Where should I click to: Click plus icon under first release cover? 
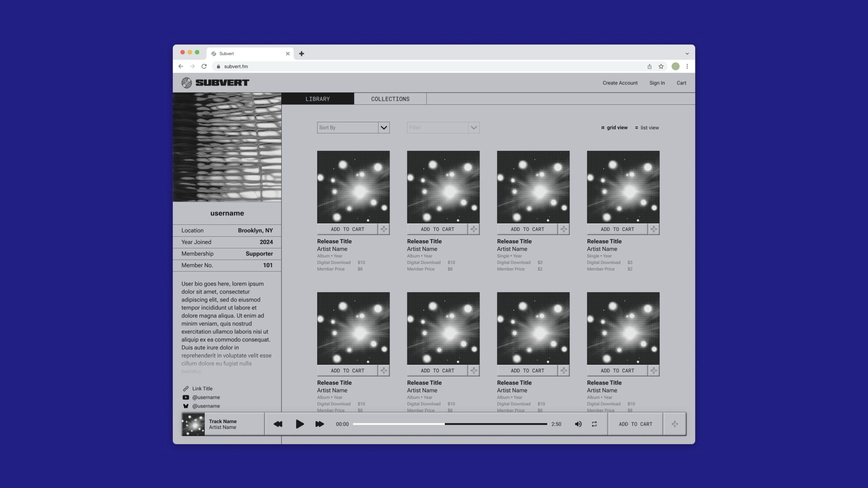(x=384, y=229)
